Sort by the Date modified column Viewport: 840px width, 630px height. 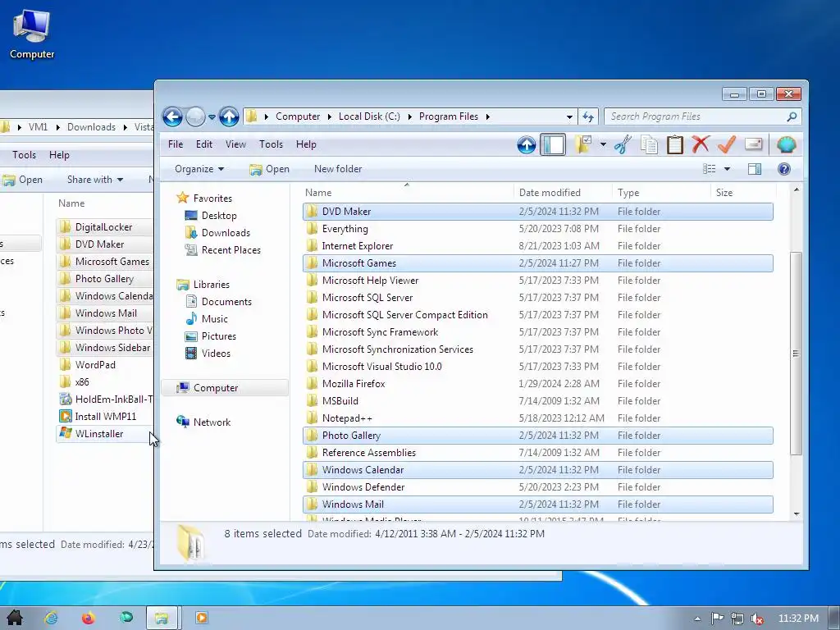tap(563, 193)
